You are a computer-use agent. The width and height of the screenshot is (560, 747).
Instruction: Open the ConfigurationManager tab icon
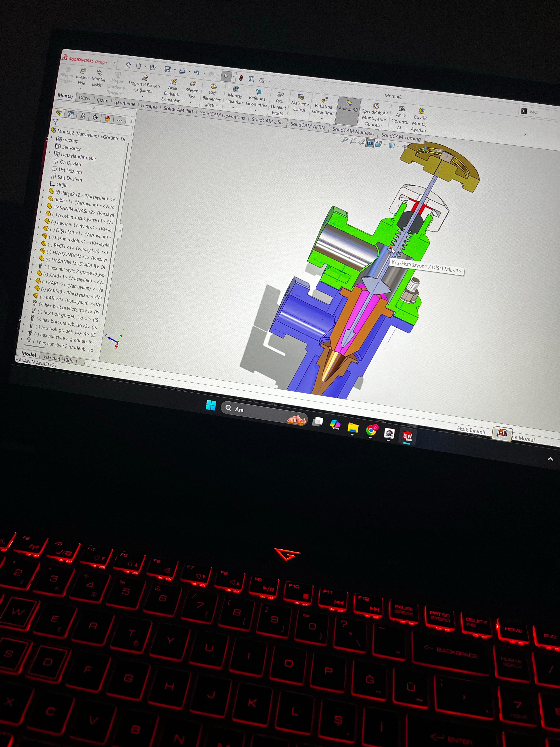coord(83,116)
